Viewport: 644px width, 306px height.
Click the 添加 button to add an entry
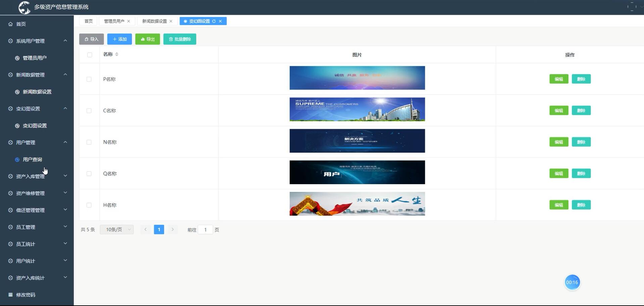tap(119, 39)
